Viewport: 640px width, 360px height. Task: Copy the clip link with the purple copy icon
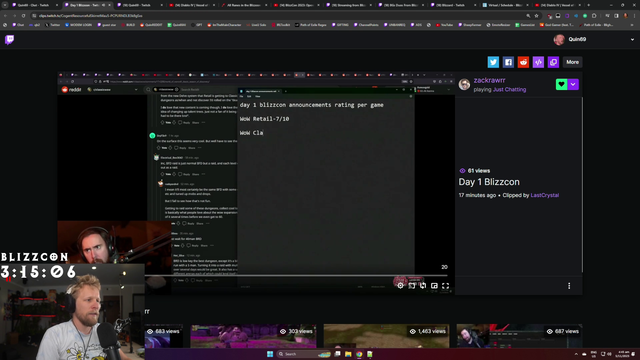pyautogui.click(x=553, y=62)
